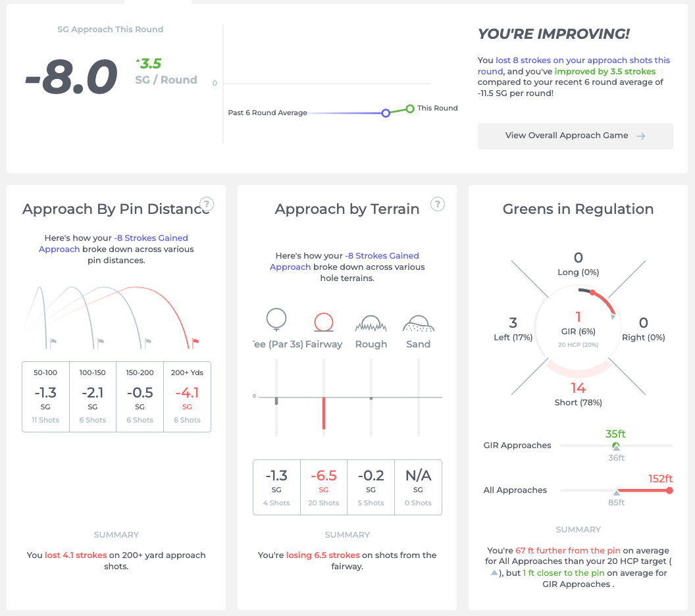Click the red flag on 200+ yard arc
The image size is (695, 616).
pyautogui.click(x=195, y=343)
